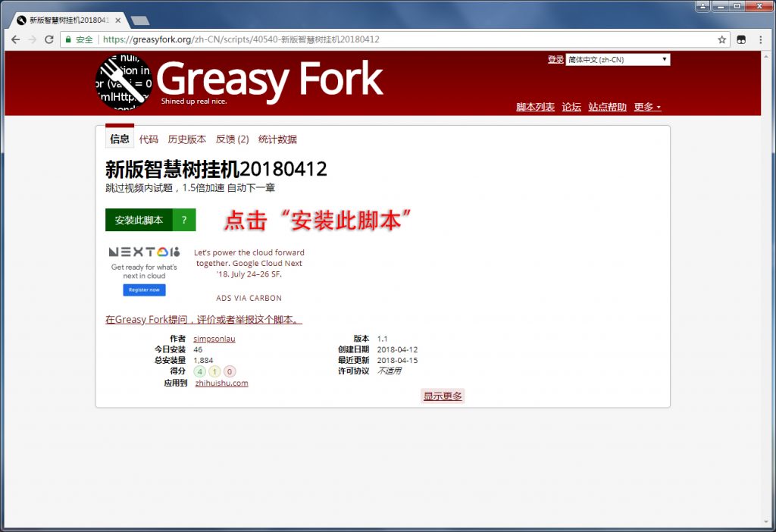Click the 登录 login link
This screenshot has width=776, height=532.
pos(555,60)
